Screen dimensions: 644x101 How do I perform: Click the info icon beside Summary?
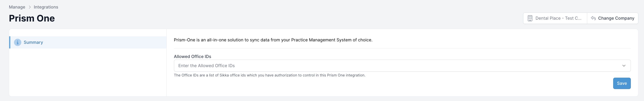(x=17, y=42)
